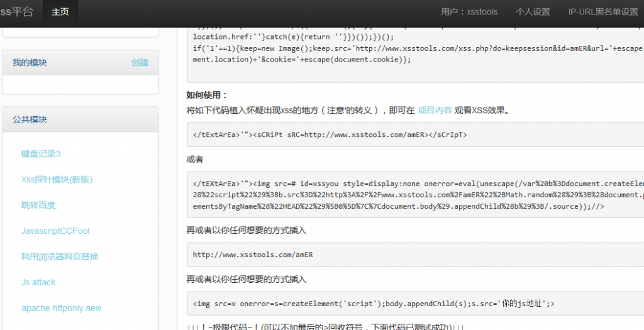Go to 个人设置 page
644x330 pixels.
pos(533,12)
